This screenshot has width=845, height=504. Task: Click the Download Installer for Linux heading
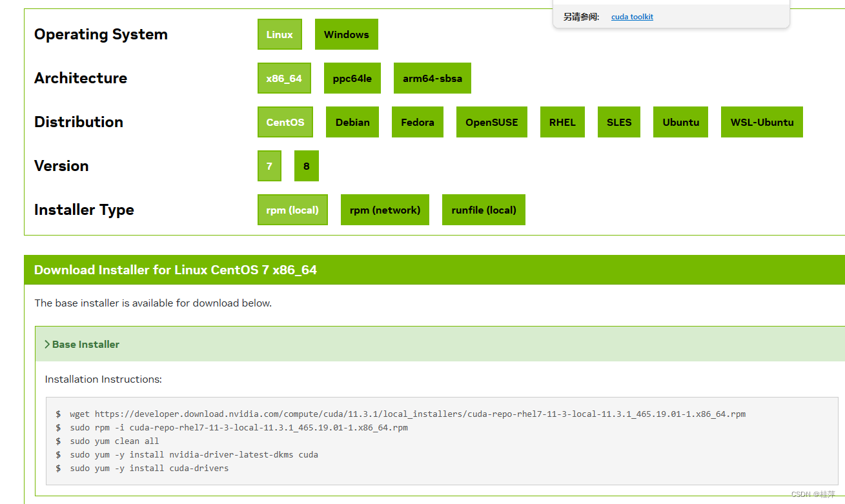(x=176, y=270)
